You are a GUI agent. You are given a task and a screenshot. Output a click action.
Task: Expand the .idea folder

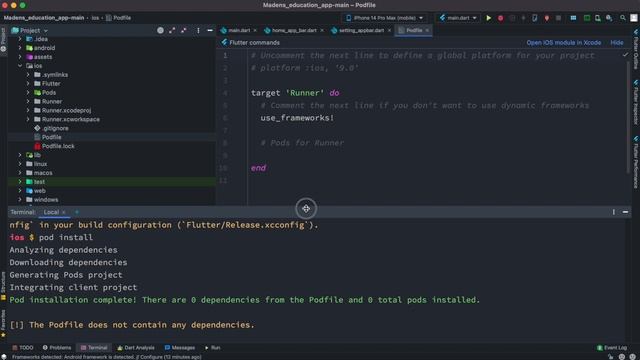(20, 39)
